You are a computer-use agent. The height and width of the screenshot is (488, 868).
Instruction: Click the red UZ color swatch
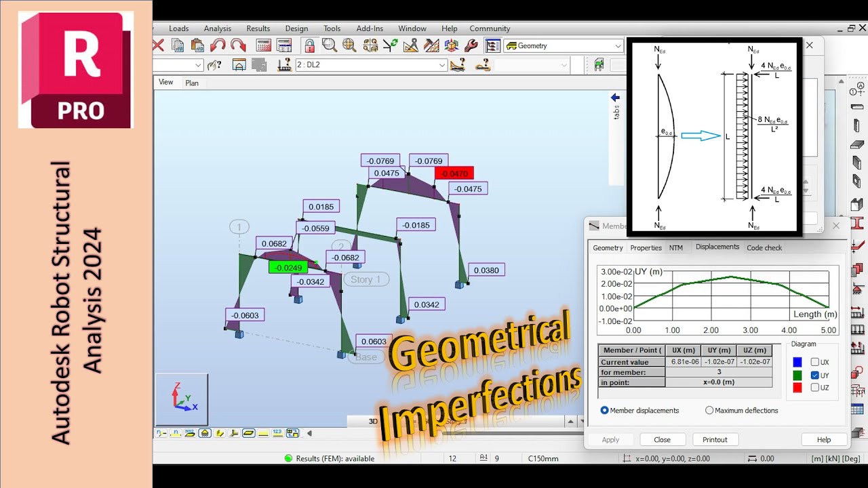pyautogui.click(x=797, y=388)
